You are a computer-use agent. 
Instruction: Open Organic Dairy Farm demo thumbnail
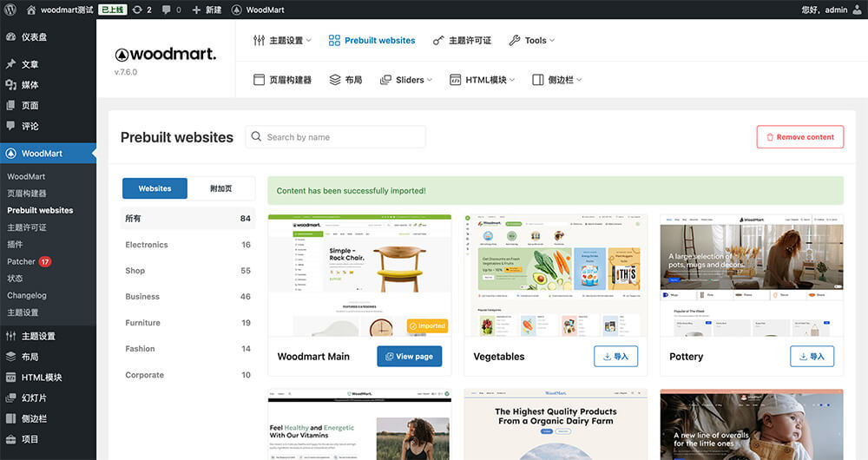(556, 424)
